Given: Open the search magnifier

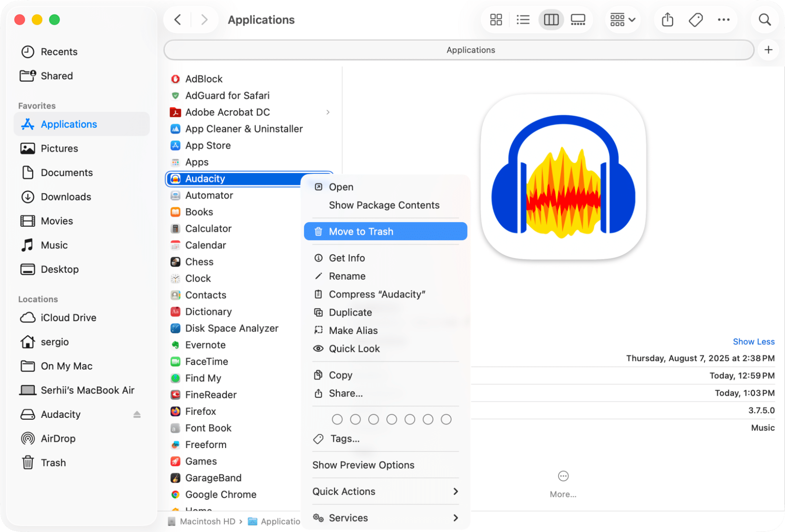Looking at the screenshot, I should coord(764,20).
